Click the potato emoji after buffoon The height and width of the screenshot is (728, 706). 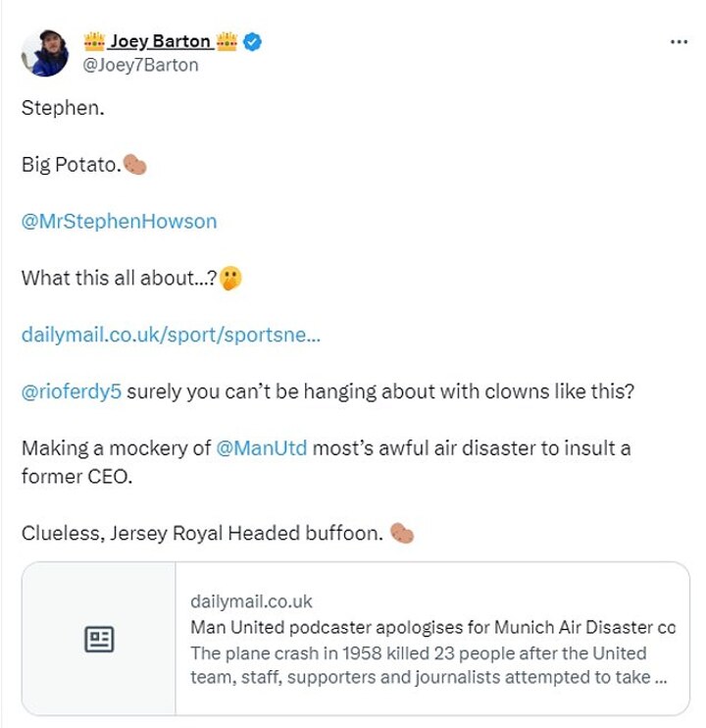402,534
